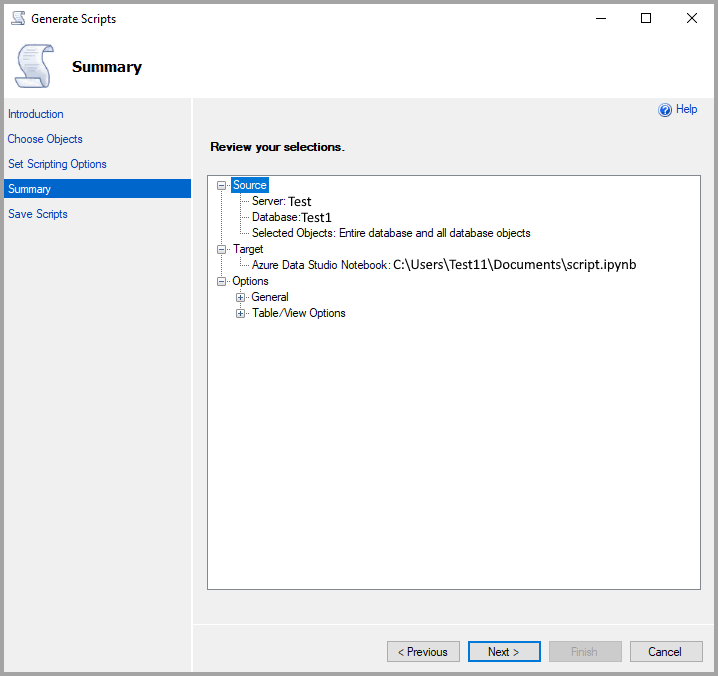This screenshot has width=718, height=676.
Task: Switch to Set Scripting Options step
Action: (57, 164)
